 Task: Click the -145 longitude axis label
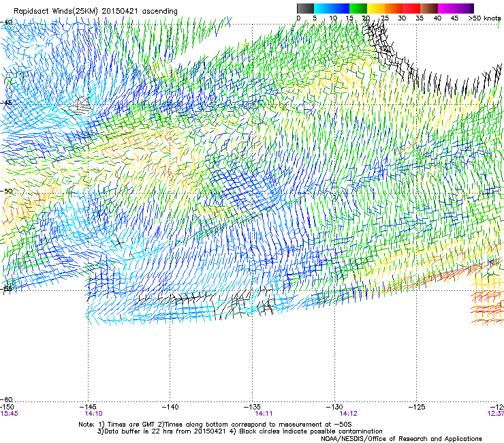[88, 407]
